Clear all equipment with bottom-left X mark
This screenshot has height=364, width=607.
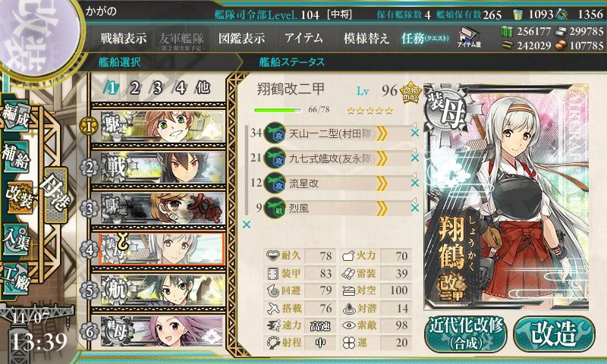click(x=246, y=224)
